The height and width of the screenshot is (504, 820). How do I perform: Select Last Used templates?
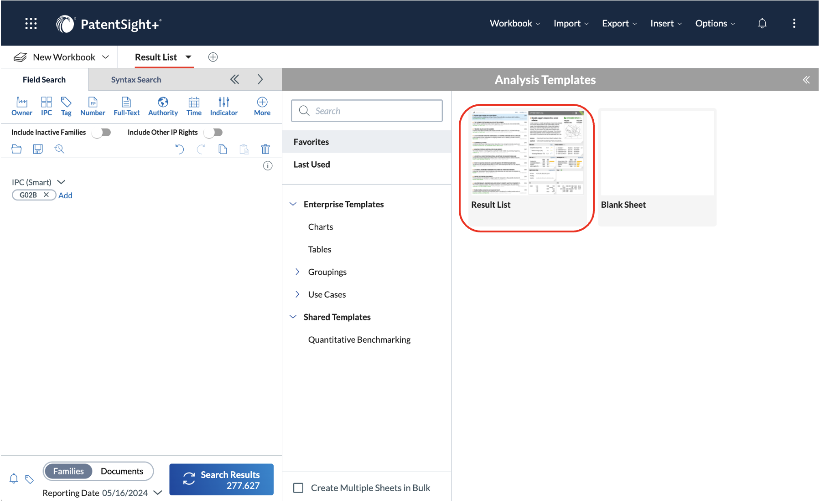tap(367, 165)
